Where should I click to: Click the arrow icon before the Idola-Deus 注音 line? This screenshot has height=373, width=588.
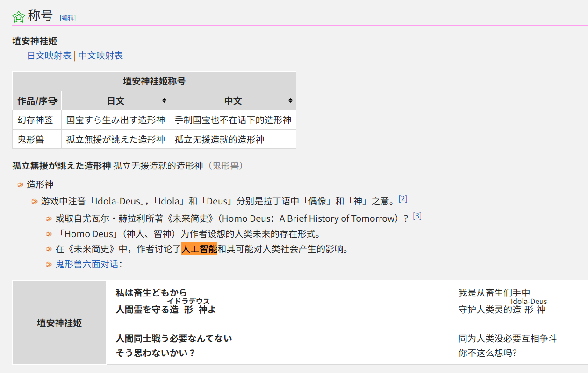[x=34, y=201]
